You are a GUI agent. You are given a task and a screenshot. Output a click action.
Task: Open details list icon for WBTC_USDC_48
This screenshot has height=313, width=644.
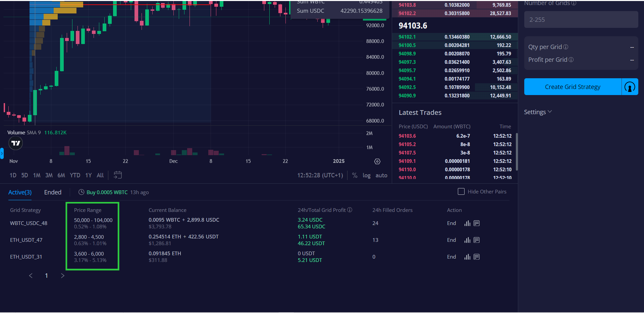click(477, 223)
